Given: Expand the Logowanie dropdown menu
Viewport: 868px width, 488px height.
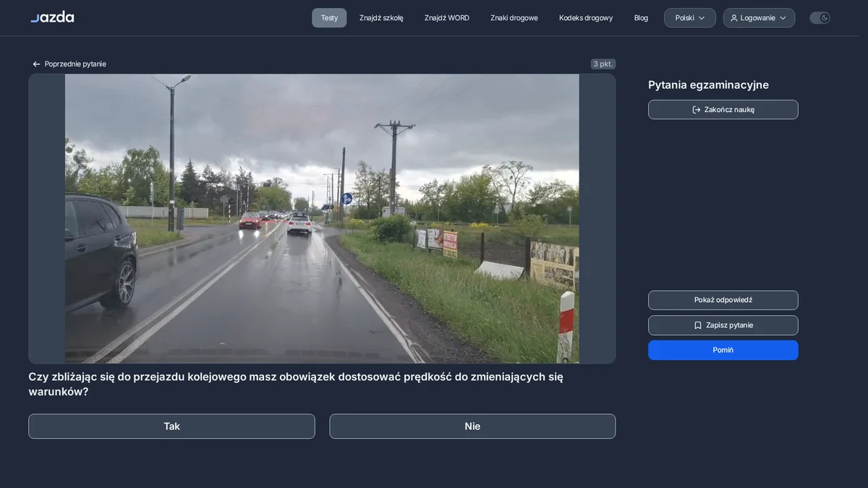Looking at the screenshot, I should [759, 18].
